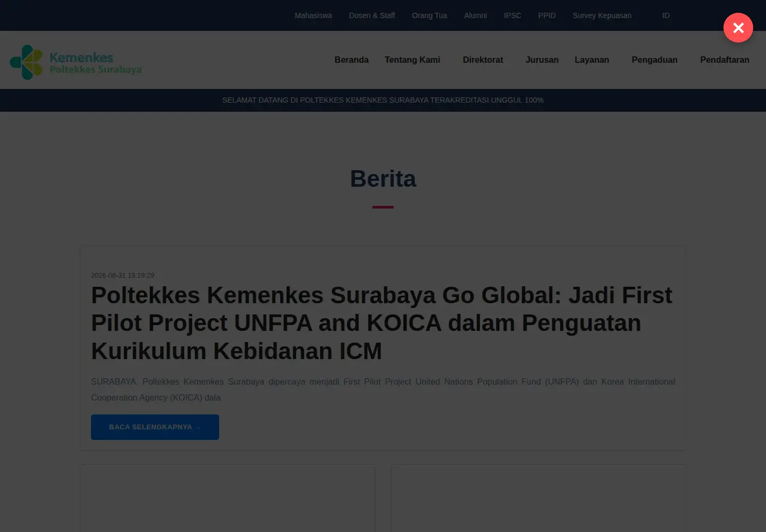Open the Alumni link
The width and height of the screenshot is (766, 532).
click(476, 15)
